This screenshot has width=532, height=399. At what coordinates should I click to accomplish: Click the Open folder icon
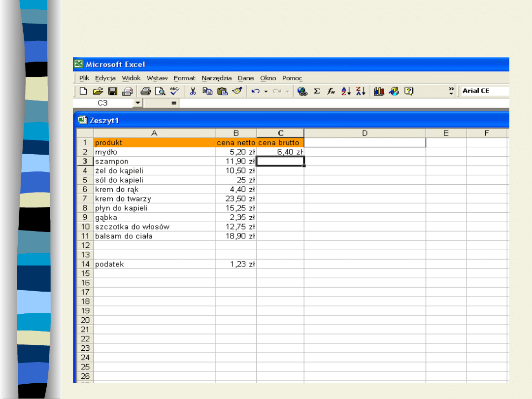pos(98,91)
